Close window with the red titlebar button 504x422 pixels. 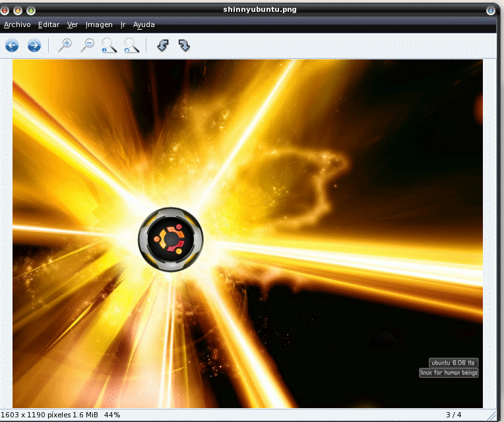click(x=5, y=11)
